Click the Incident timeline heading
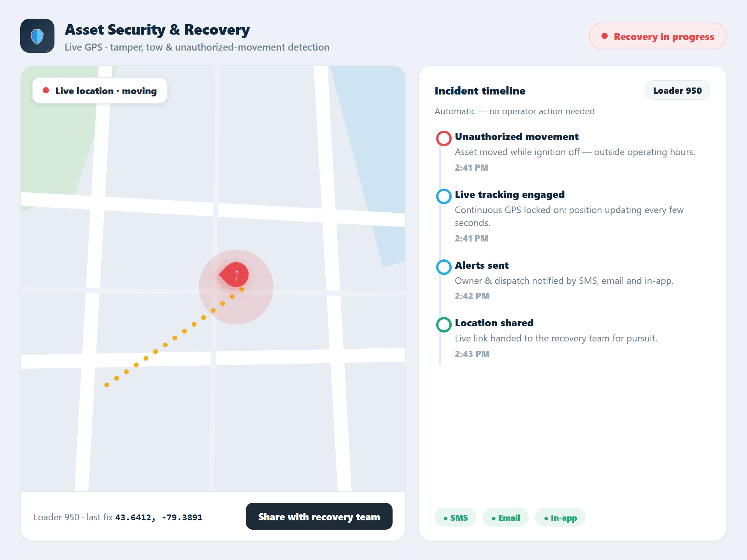This screenshot has height=560, width=747. coord(480,91)
